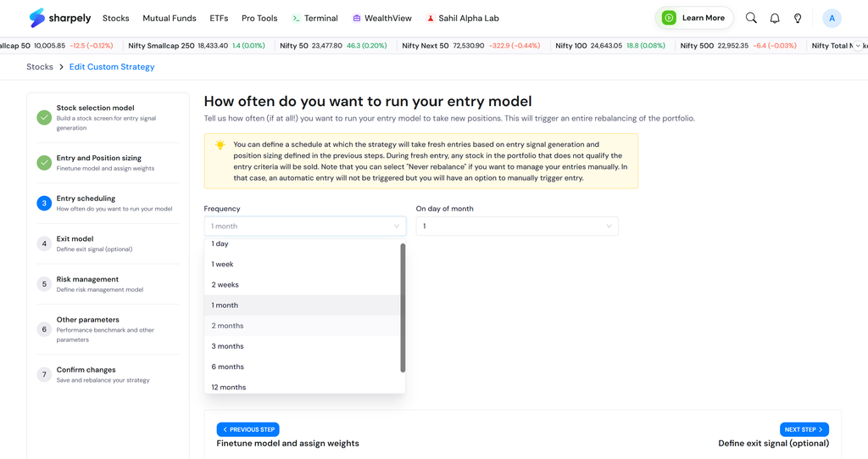Click the sharpely logo icon
The height and width of the screenshot is (459, 868).
(x=37, y=18)
